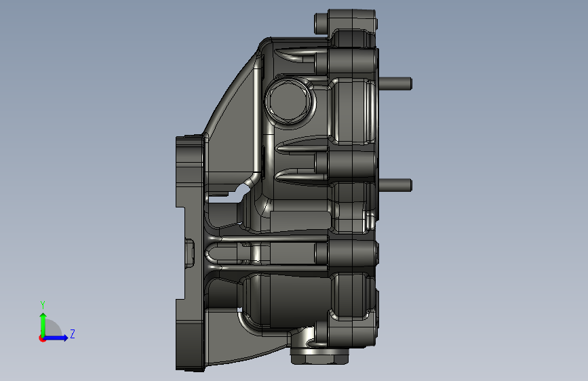Image resolution: width=588 pixels, height=381 pixels.
Task: Click the red X axis origin dot
Action: 42,338
